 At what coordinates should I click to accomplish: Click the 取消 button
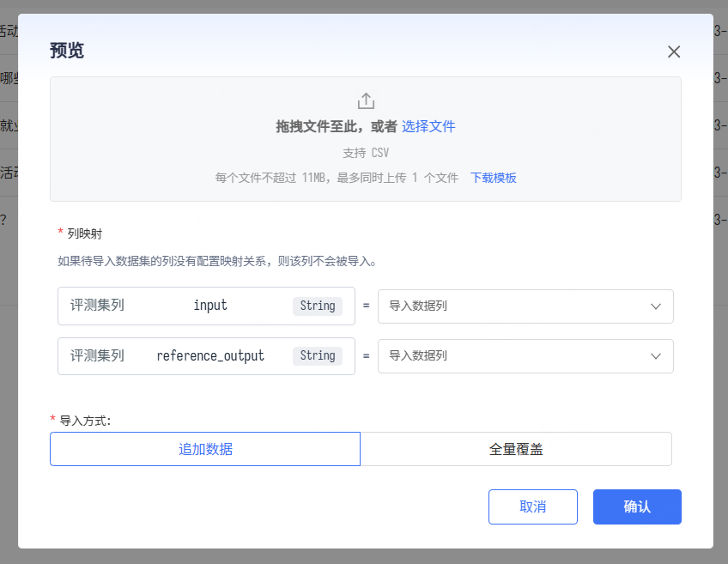533,506
